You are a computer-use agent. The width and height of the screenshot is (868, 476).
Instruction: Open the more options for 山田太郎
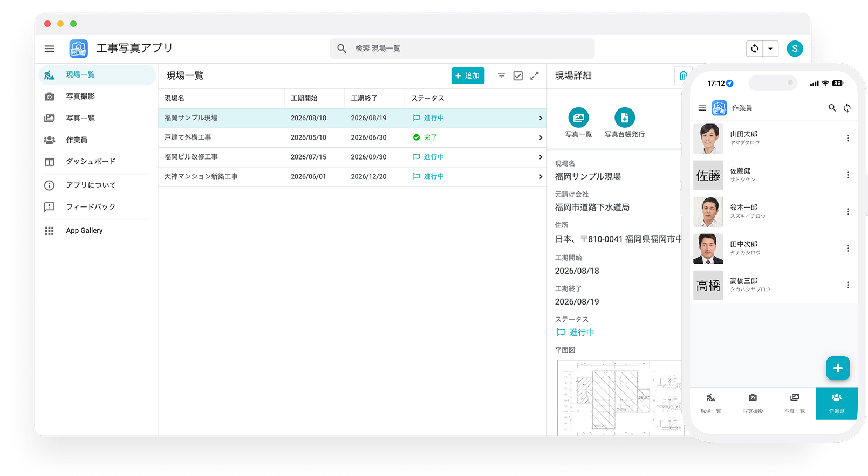[848, 139]
